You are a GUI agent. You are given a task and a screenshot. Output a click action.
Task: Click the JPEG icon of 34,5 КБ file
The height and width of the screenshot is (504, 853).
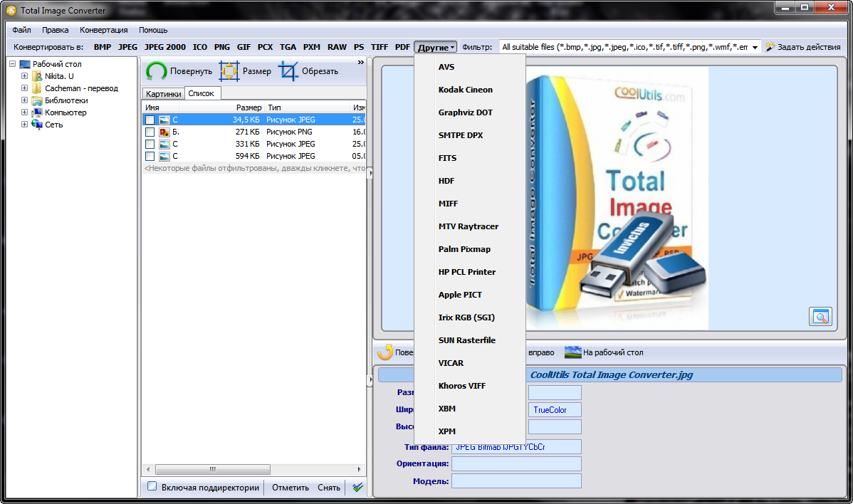coord(164,120)
